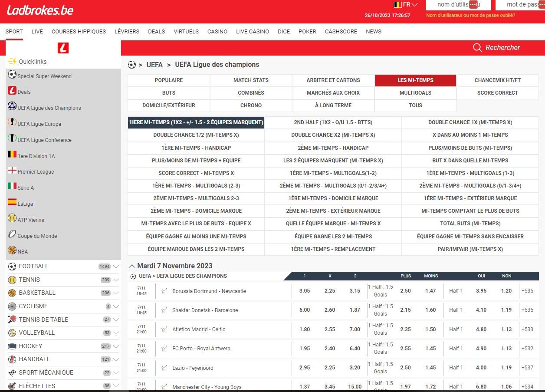Click the red Ladbrokes L icon in sidebar

point(63,48)
